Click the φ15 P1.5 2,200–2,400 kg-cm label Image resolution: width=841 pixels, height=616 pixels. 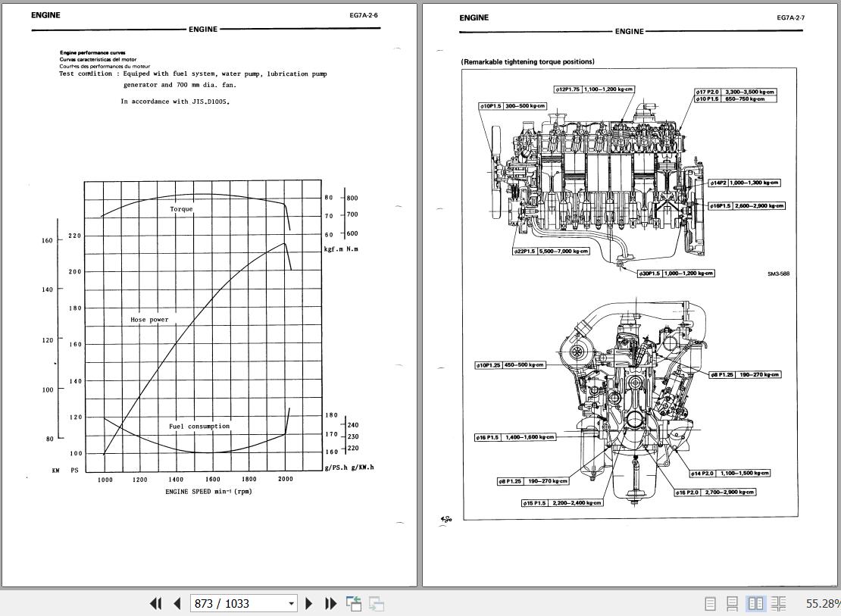point(562,503)
